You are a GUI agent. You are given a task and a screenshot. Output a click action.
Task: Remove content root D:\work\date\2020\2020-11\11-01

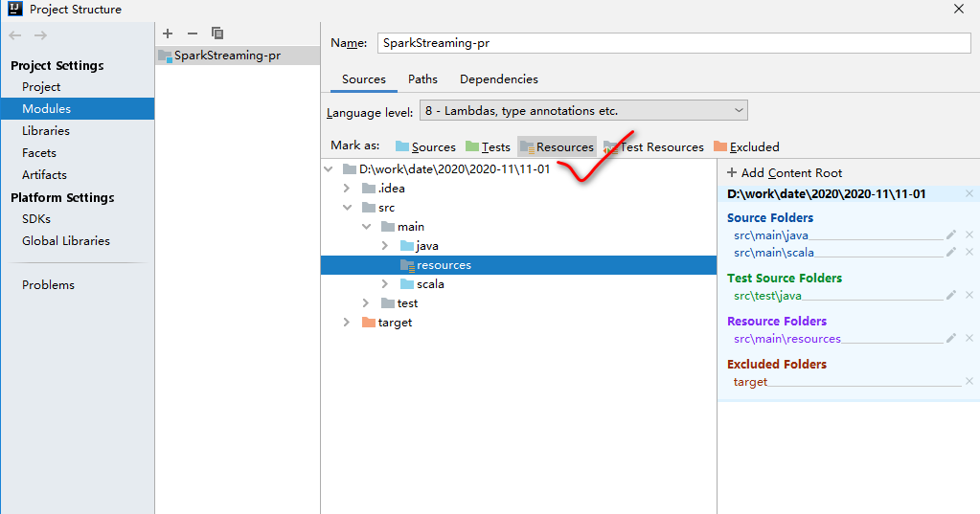[x=969, y=194]
